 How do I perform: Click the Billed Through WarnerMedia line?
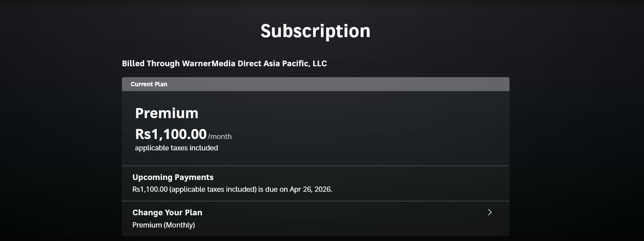224,64
